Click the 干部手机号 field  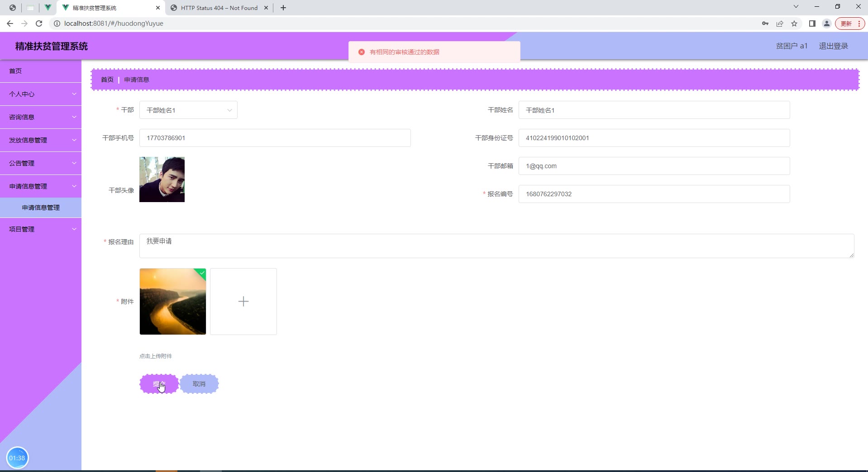[275, 138]
